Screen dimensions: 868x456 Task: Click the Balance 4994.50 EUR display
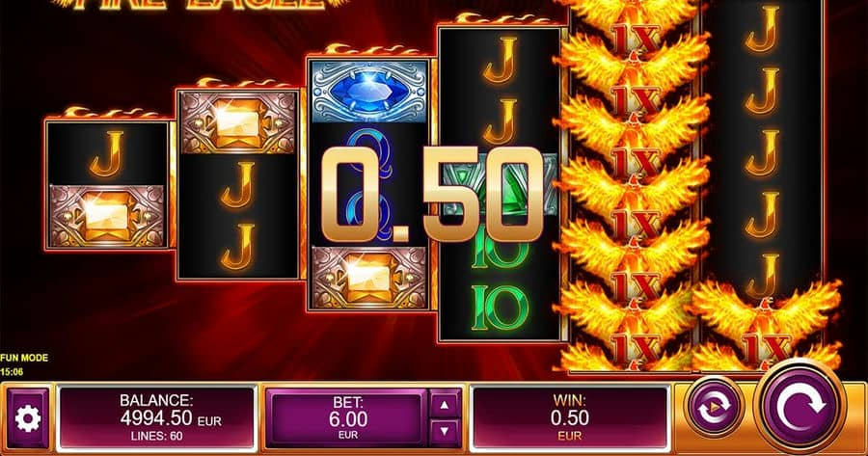pos(156,417)
